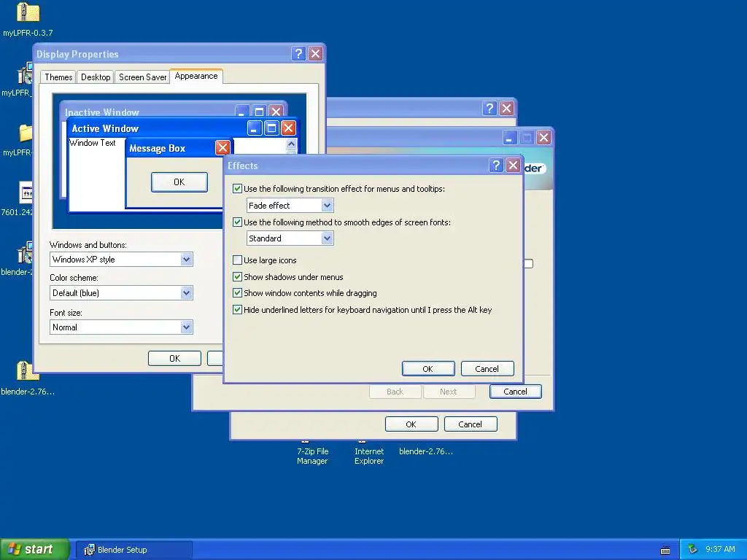Click the Blender Setup taskbar button
This screenshot has width=747, height=560.
[x=134, y=550]
